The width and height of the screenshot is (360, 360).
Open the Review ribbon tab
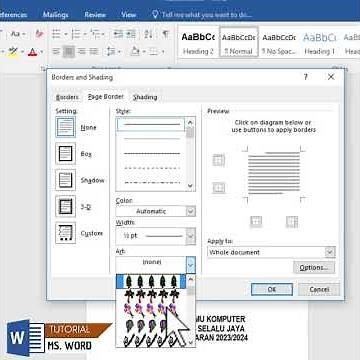(95, 15)
